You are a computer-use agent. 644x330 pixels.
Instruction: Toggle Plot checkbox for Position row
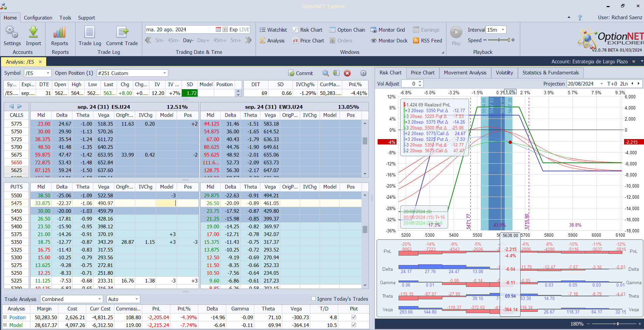(x=354, y=317)
